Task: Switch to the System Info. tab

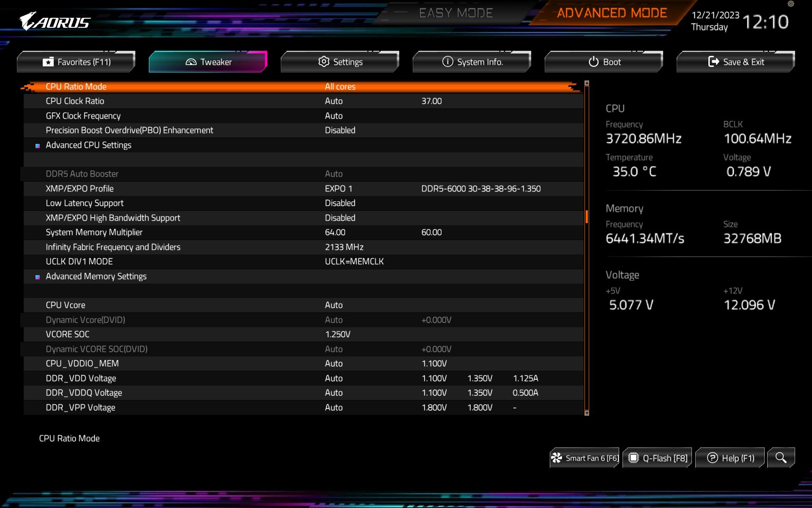Action: click(x=472, y=62)
